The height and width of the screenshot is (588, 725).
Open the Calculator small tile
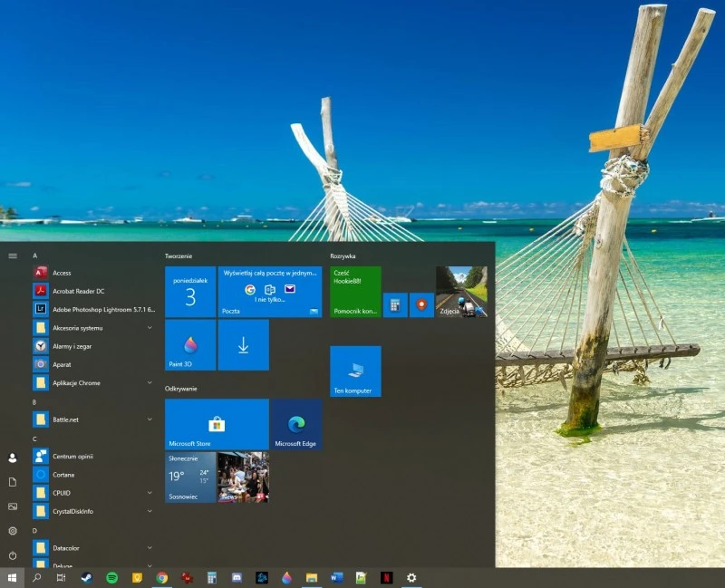[x=395, y=304]
